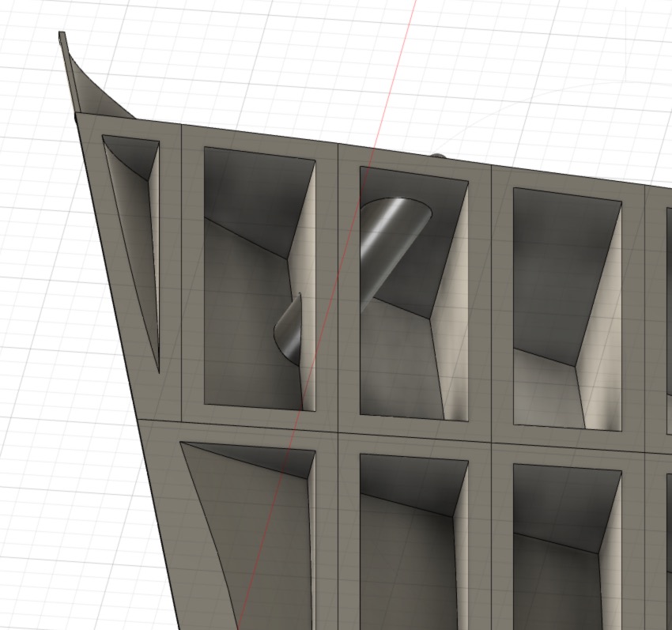The width and height of the screenshot is (672, 630).
Task: Select the large triangular pocket in the lower row
Action: [x=266, y=531]
